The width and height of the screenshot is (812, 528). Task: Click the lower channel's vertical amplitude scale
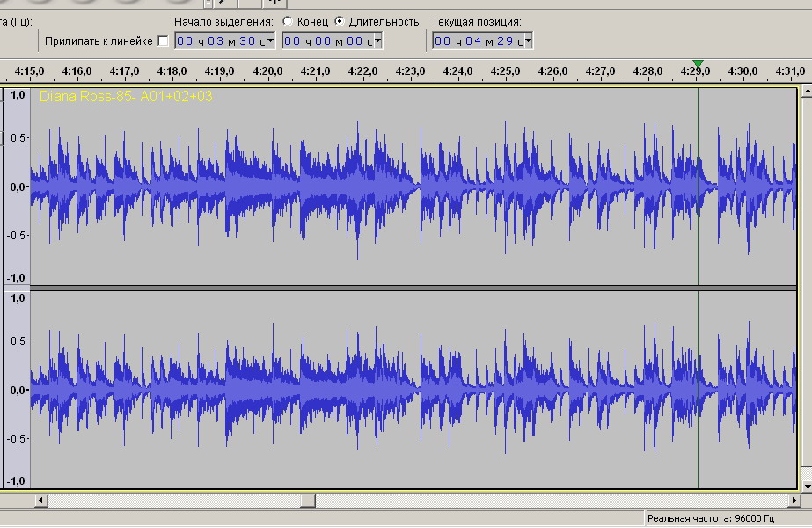[17, 389]
